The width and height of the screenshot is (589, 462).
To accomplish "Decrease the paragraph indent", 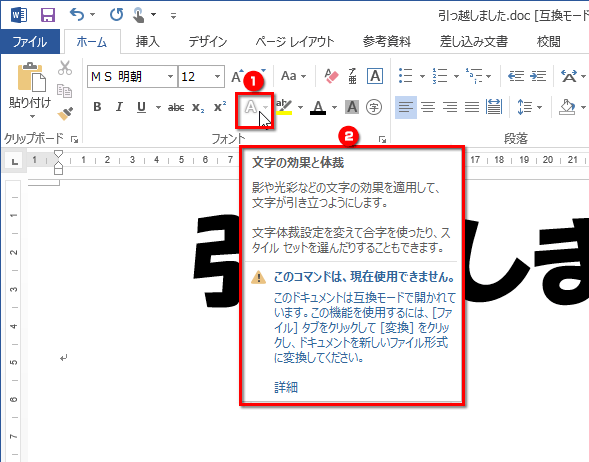I will tap(516, 76).
